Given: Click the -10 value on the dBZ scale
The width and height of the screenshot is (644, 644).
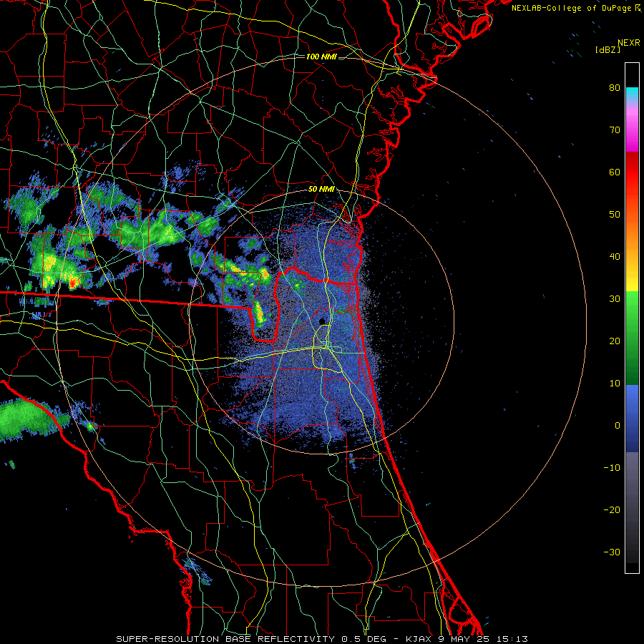Looking at the screenshot, I should 612,468.
